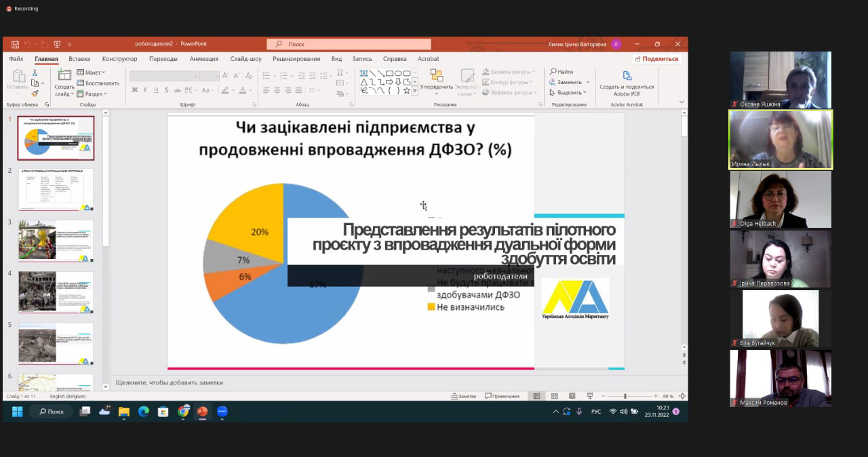
Task: Select slide 2 thumbnail in slide panel
Action: point(56,190)
